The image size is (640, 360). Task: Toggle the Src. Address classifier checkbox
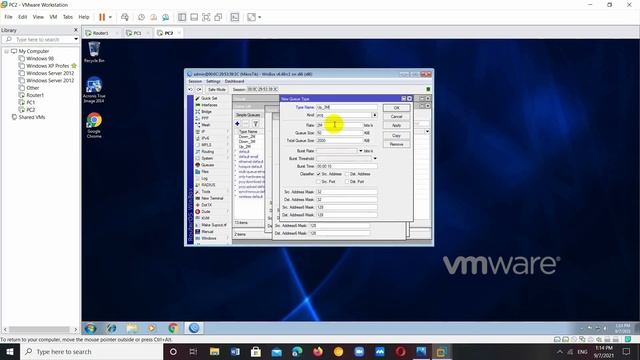(318, 174)
